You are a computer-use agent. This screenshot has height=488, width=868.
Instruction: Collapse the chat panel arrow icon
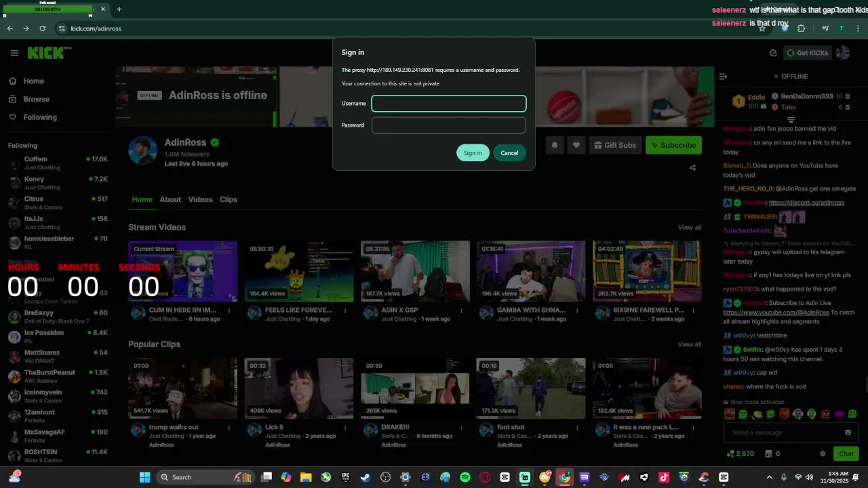pyautogui.click(x=723, y=77)
